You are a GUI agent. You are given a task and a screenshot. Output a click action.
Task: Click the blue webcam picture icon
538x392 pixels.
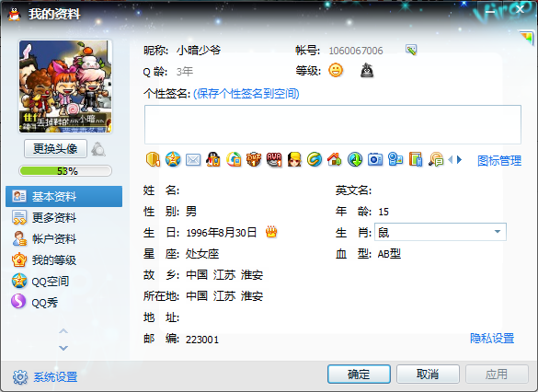coord(395,159)
